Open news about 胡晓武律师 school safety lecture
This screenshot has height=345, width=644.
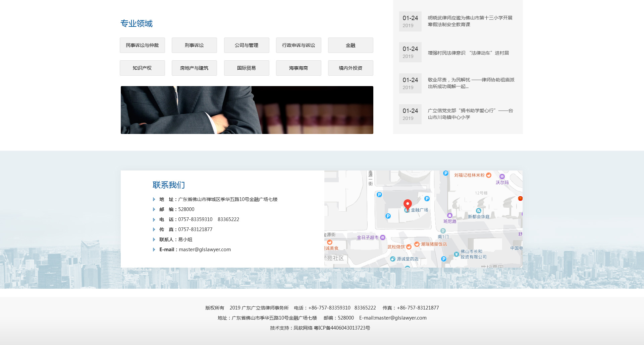click(x=470, y=21)
